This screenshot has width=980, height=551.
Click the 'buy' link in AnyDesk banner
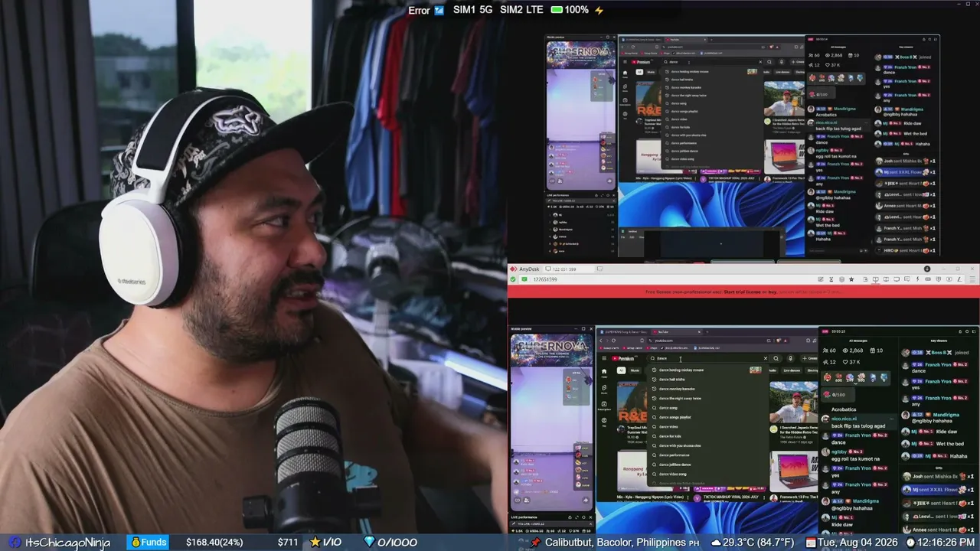(773, 292)
